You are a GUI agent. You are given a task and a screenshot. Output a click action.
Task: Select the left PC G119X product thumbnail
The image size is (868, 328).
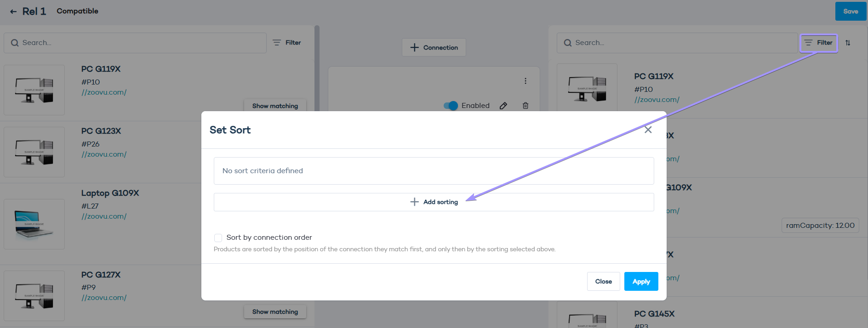tap(34, 90)
